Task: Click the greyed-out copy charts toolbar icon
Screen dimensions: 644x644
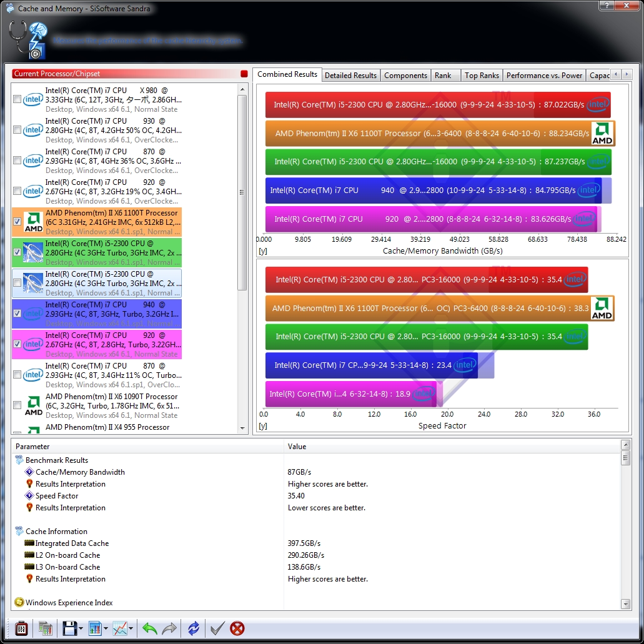Action: (45, 628)
